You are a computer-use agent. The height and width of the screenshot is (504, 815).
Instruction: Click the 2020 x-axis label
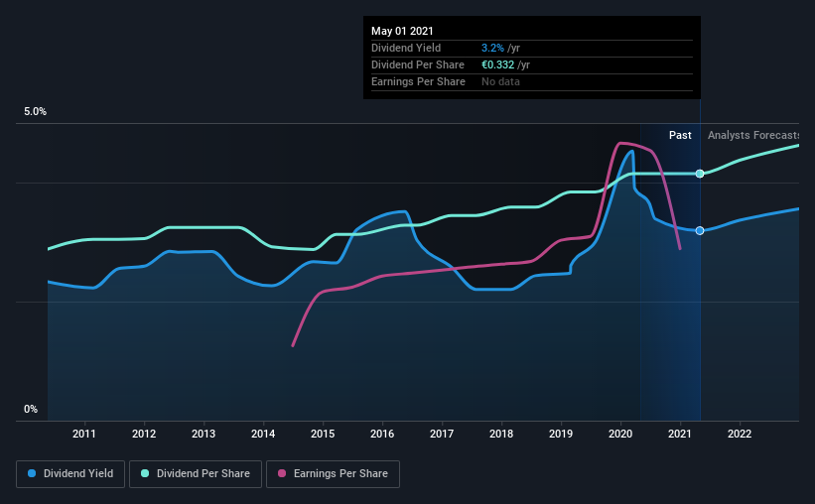(620, 434)
